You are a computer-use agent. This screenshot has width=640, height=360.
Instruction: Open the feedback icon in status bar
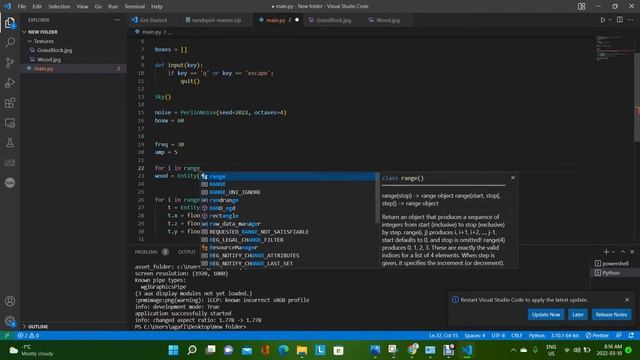619,335
